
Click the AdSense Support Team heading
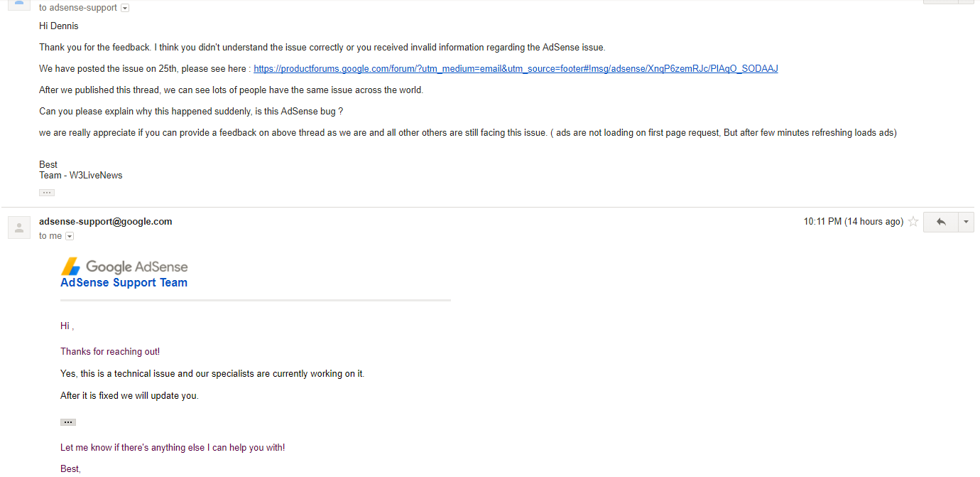[124, 283]
